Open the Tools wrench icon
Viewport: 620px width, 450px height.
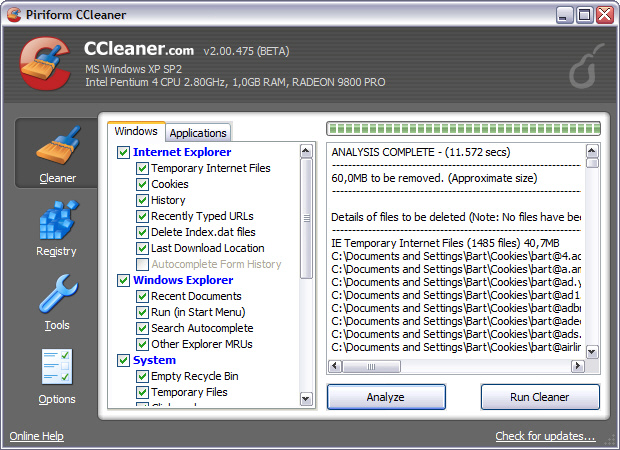58,294
